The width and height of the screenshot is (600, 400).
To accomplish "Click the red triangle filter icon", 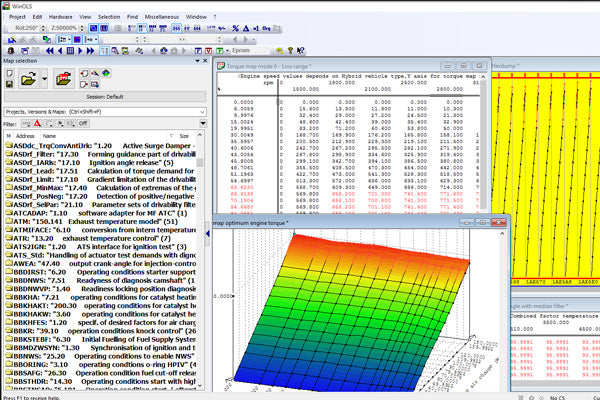I will (37, 123).
